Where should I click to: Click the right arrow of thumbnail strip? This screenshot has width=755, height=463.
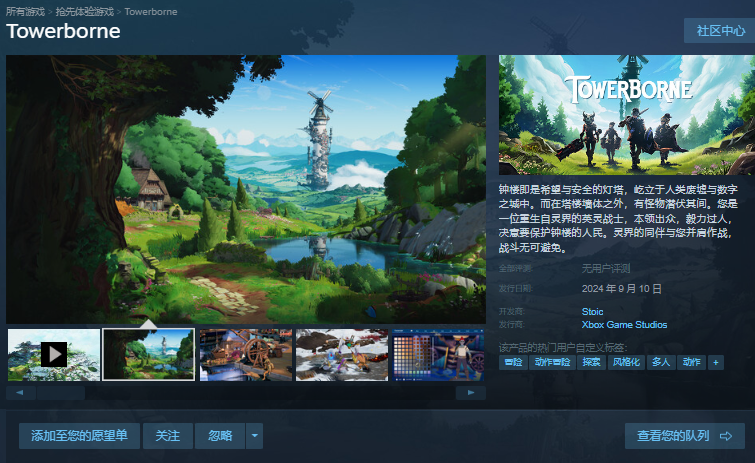(470, 393)
